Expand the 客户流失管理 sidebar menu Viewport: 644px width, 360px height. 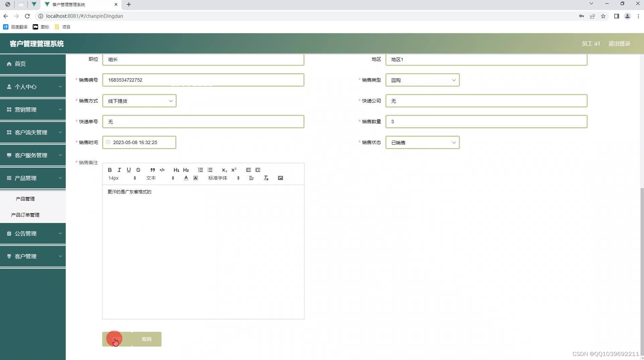33,132
